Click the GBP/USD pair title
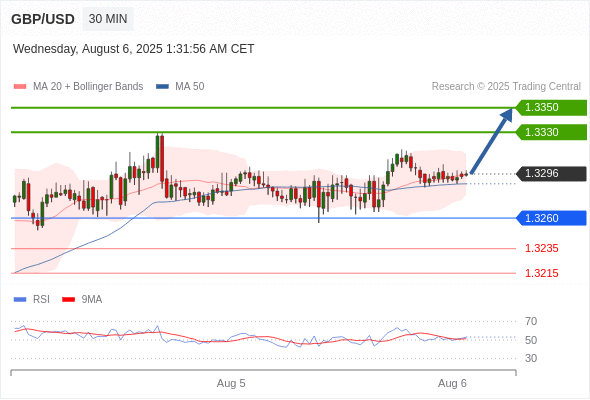 (x=43, y=19)
